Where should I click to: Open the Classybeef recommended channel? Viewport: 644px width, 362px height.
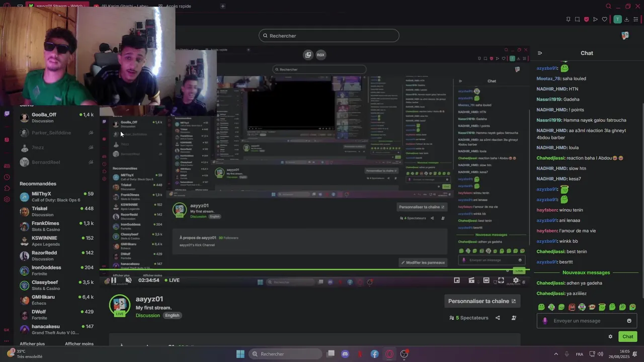tap(56, 285)
